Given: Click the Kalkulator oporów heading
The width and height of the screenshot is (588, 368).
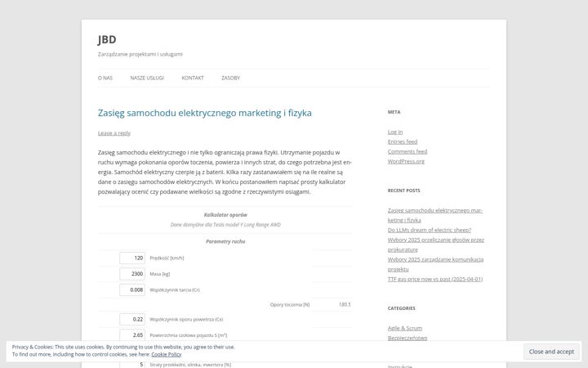Looking at the screenshot, I should pos(225,215).
